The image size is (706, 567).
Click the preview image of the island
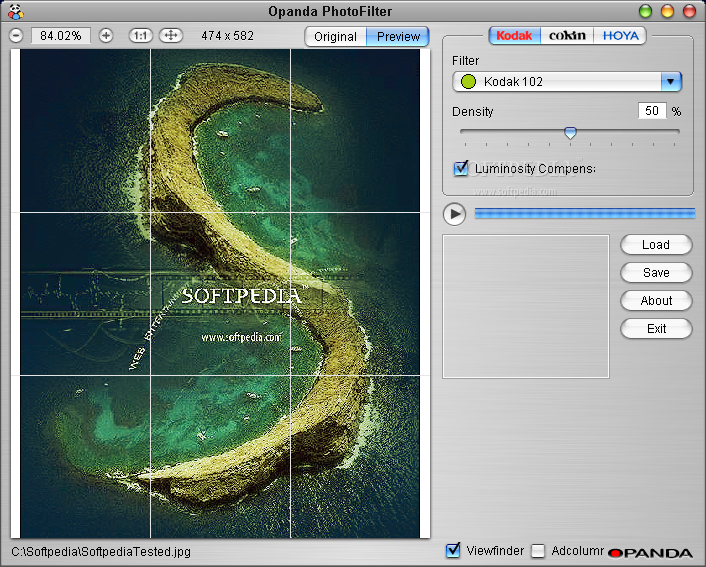coord(220,293)
